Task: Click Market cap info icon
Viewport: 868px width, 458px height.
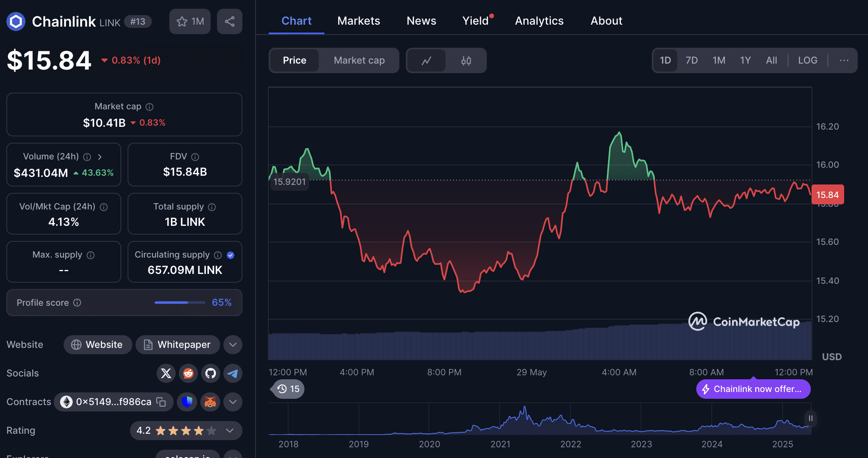Action: (x=149, y=107)
